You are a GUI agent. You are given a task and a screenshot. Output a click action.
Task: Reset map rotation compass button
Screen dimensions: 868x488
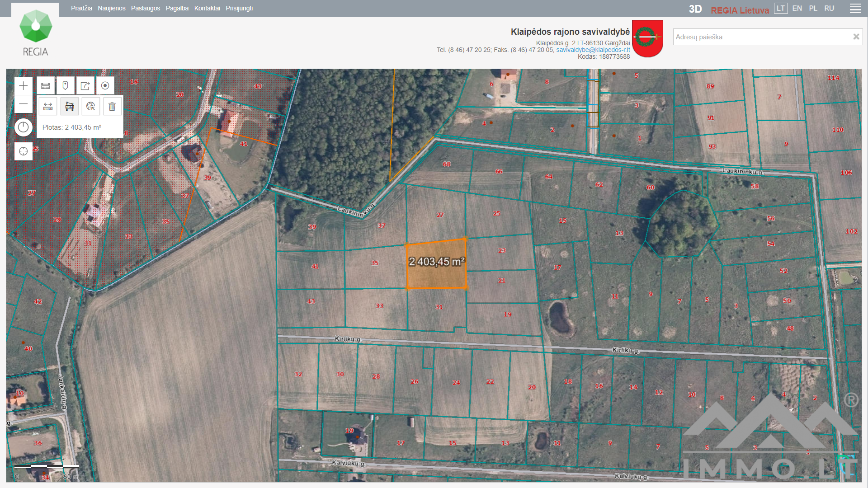tap(24, 127)
